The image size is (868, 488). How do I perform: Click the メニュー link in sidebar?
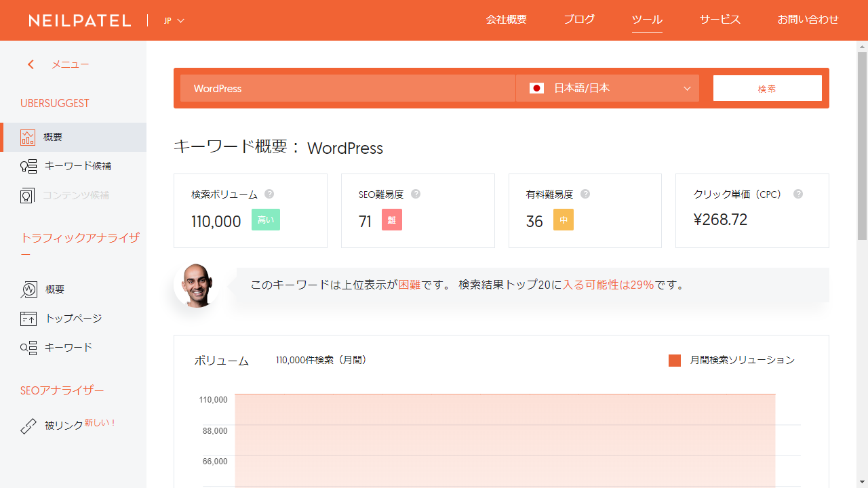click(71, 64)
